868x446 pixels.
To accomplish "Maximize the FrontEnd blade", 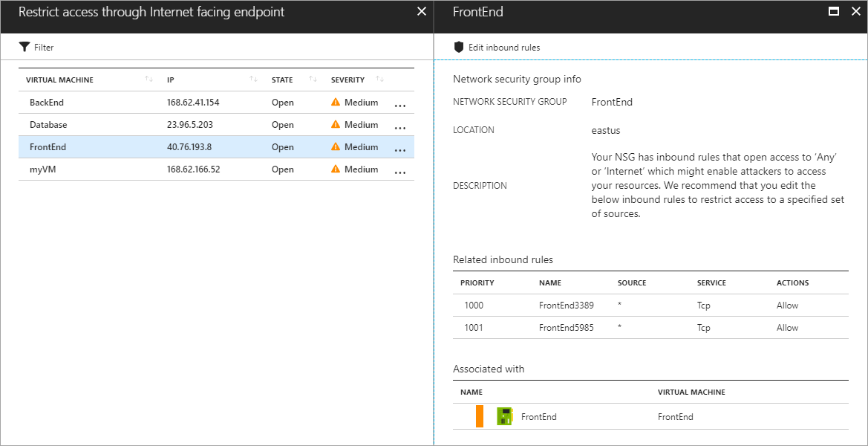I will click(834, 12).
